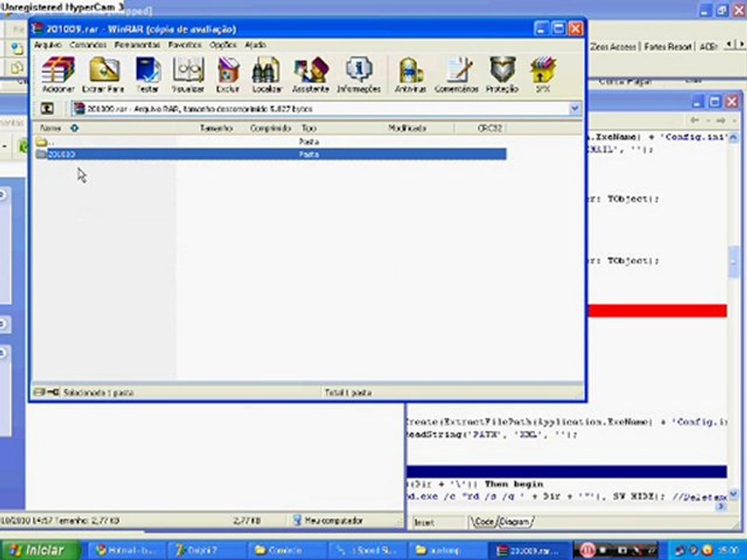Open the Opções menu
Image resolution: width=747 pixels, height=560 pixels.
223,45
